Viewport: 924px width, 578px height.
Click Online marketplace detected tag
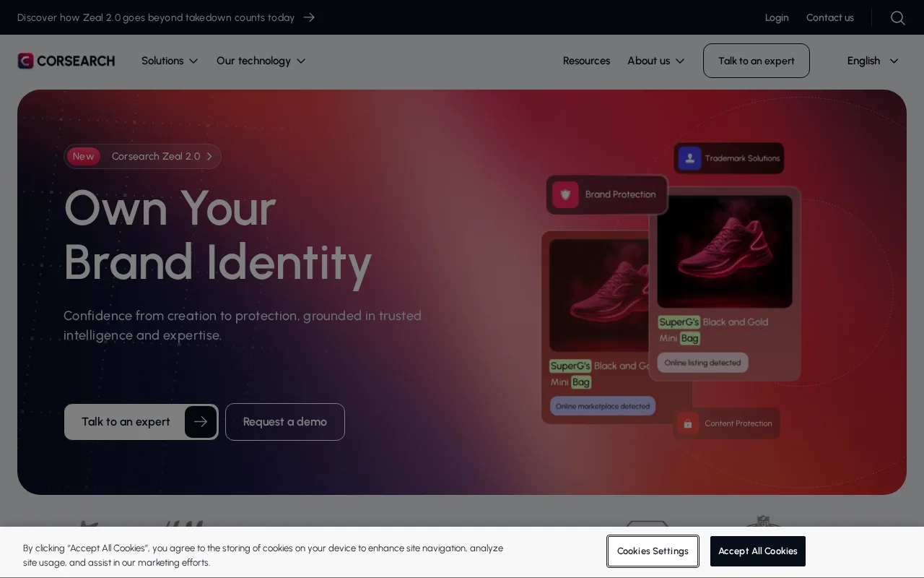coord(603,406)
